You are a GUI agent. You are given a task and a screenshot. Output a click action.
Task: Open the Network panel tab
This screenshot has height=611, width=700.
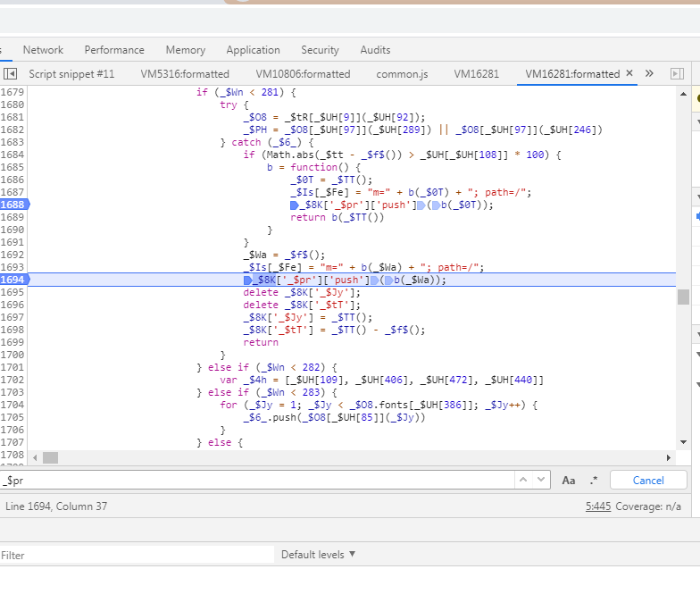coord(43,50)
